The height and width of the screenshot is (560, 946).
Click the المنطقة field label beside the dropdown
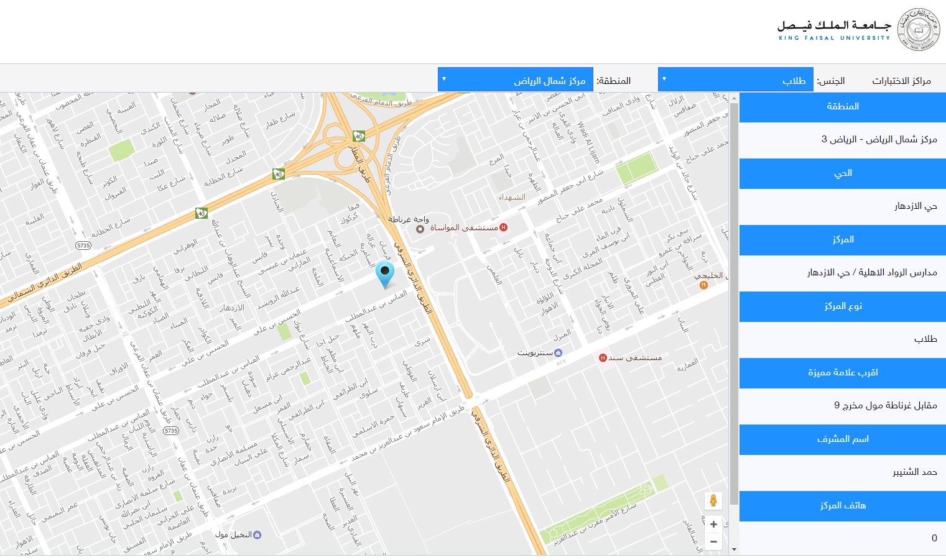coord(614,81)
